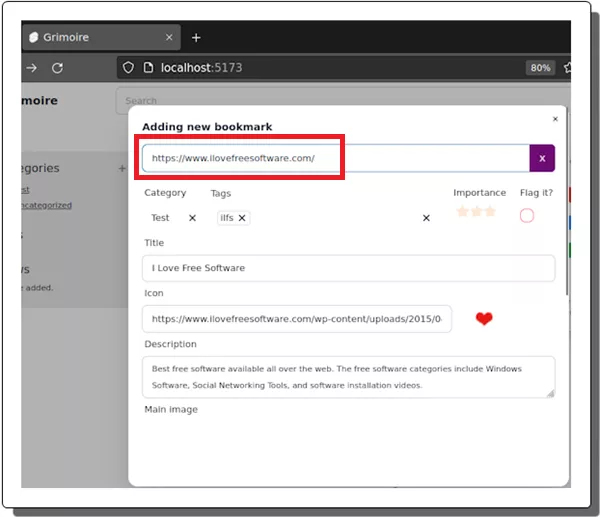Image resolution: width=600 pixels, height=517 pixels.
Task: Open the Tags selection field
Action: tap(330, 218)
